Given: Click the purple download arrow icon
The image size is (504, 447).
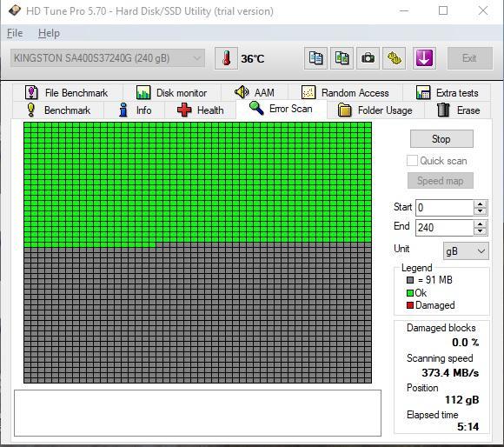Looking at the screenshot, I should point(424,58).
